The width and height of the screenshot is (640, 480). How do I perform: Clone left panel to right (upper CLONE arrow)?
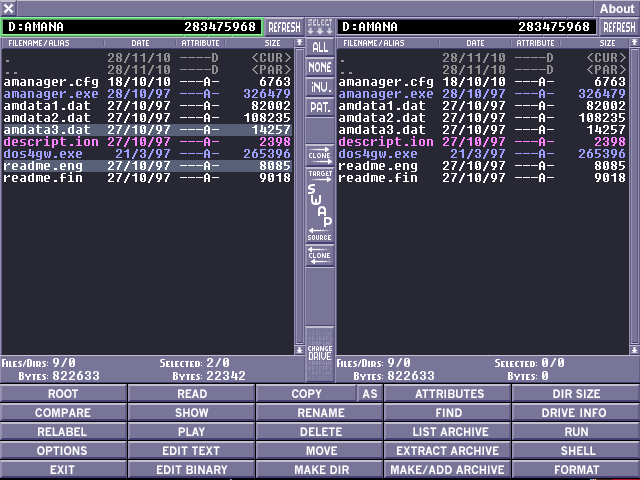320,155
